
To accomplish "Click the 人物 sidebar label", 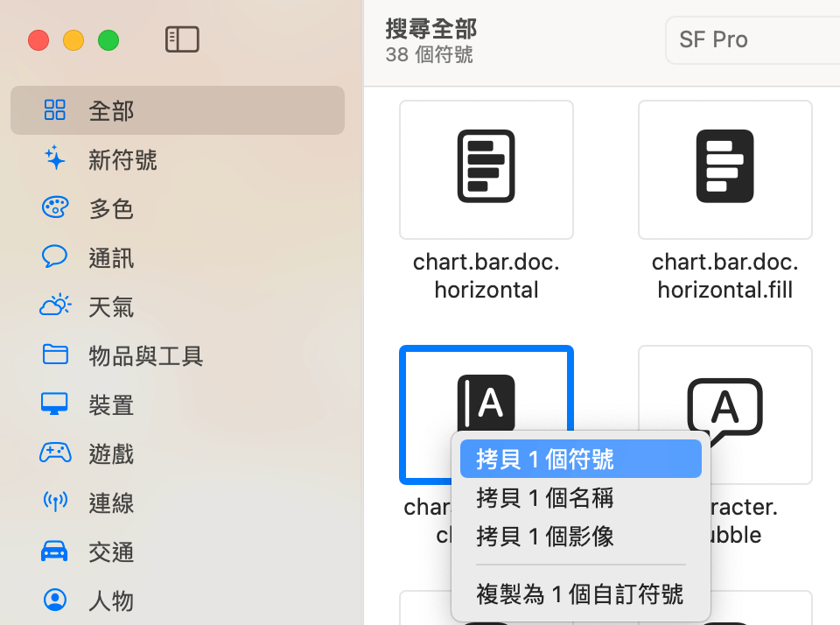I will (x=111, y=600).
